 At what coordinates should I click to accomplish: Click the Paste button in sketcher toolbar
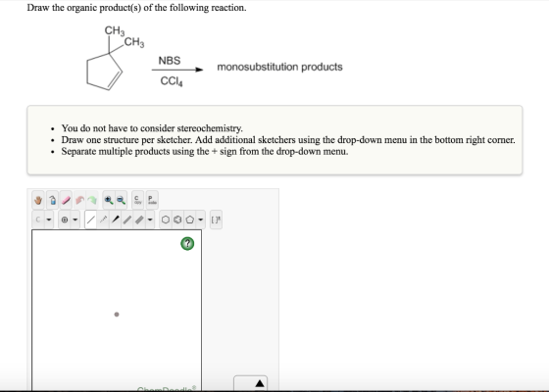(x=152, y=200)
